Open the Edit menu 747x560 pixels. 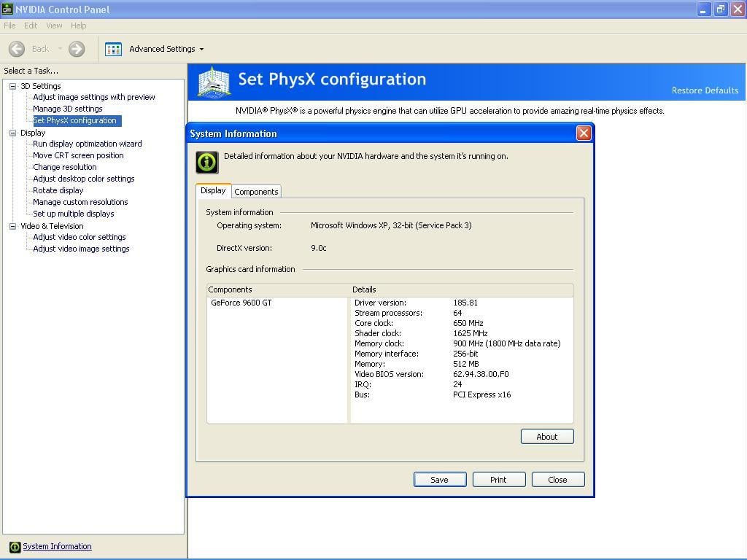(x=31, y=26)
